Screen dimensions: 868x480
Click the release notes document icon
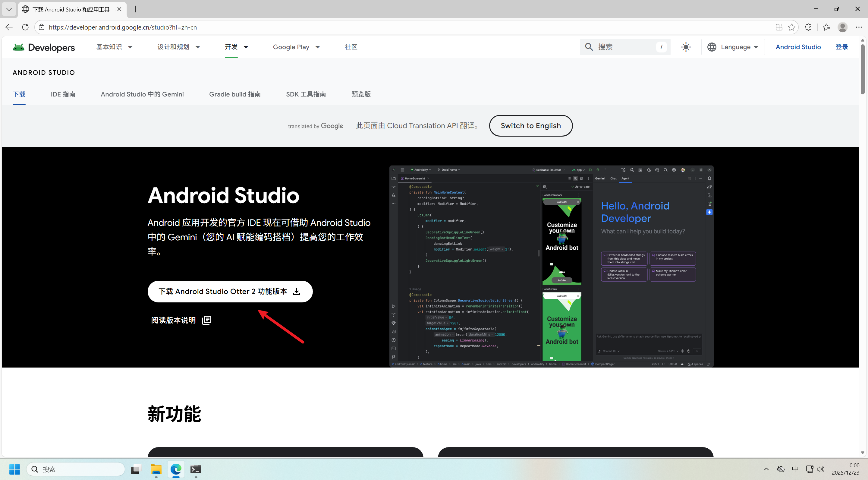pos(206,320)
